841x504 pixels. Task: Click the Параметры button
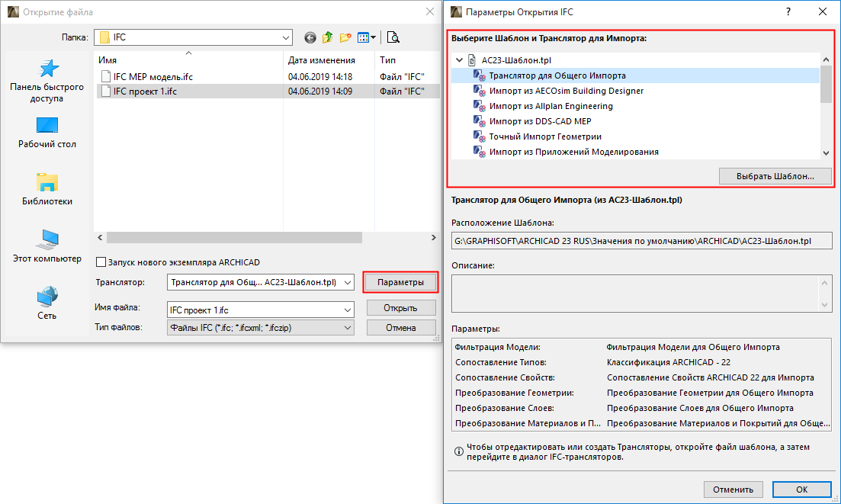(x=400, y=282)
